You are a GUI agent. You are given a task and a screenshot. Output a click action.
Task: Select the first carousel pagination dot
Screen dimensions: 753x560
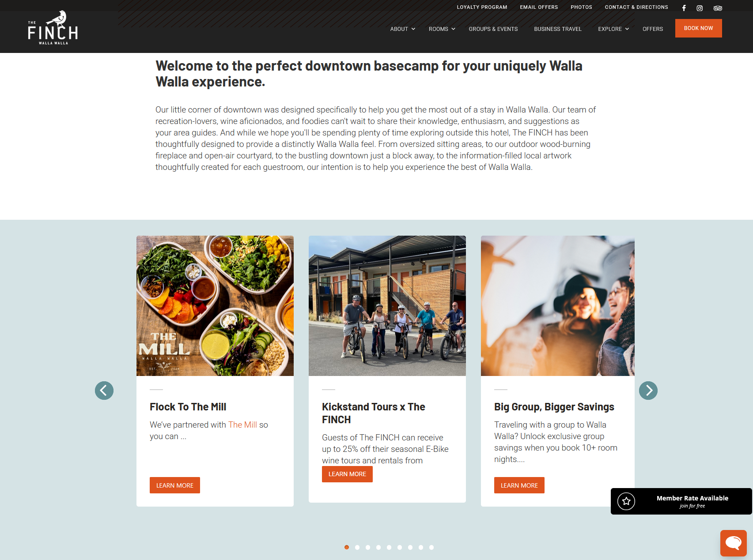(x=347, y=547)
